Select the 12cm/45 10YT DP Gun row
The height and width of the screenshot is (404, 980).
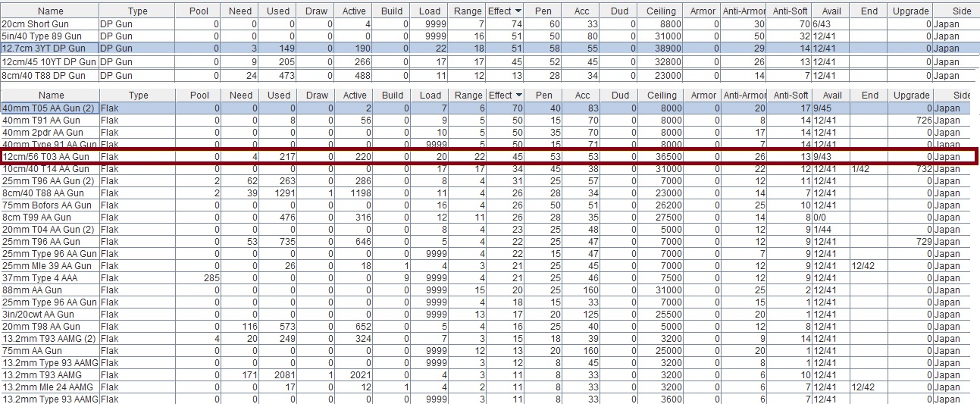point(490,61)
